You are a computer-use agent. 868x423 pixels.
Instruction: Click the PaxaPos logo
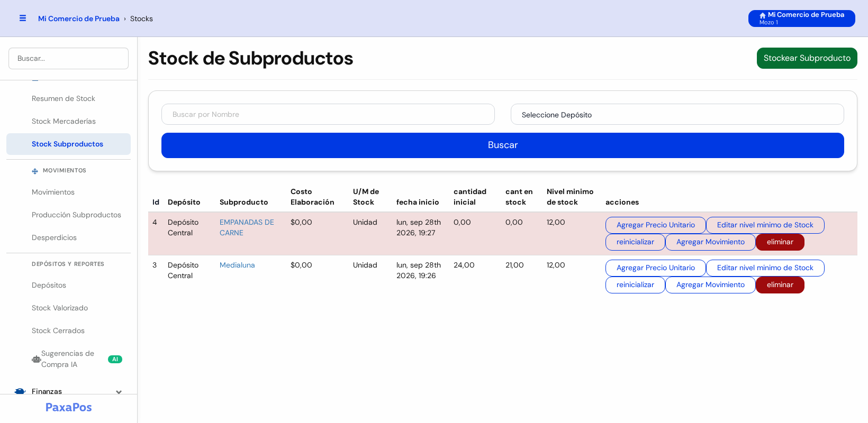(69, 407)
